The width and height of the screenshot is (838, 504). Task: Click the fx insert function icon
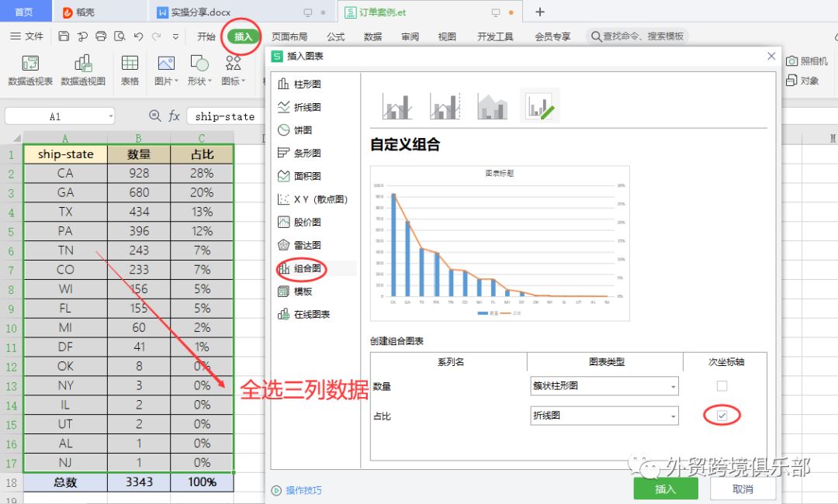(174, 116)
